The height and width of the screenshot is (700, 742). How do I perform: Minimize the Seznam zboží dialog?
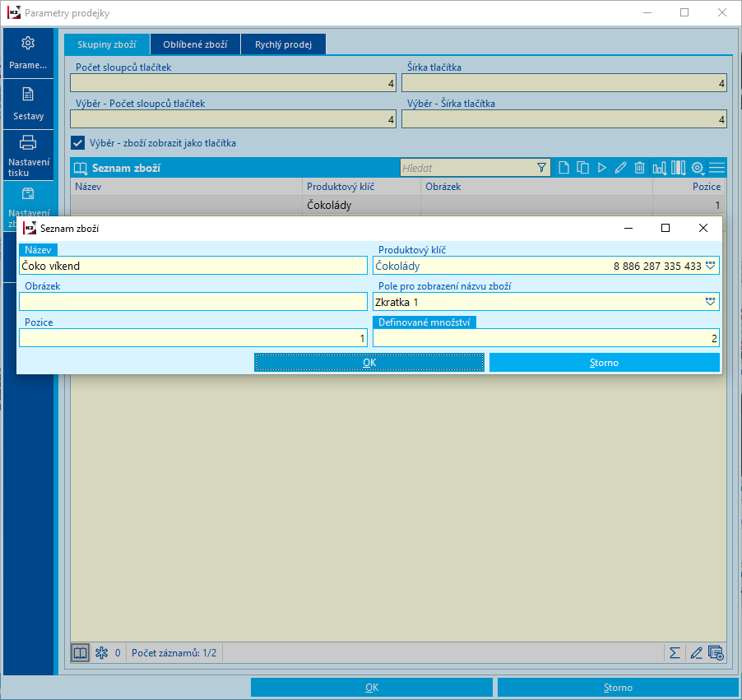point(628,228)
